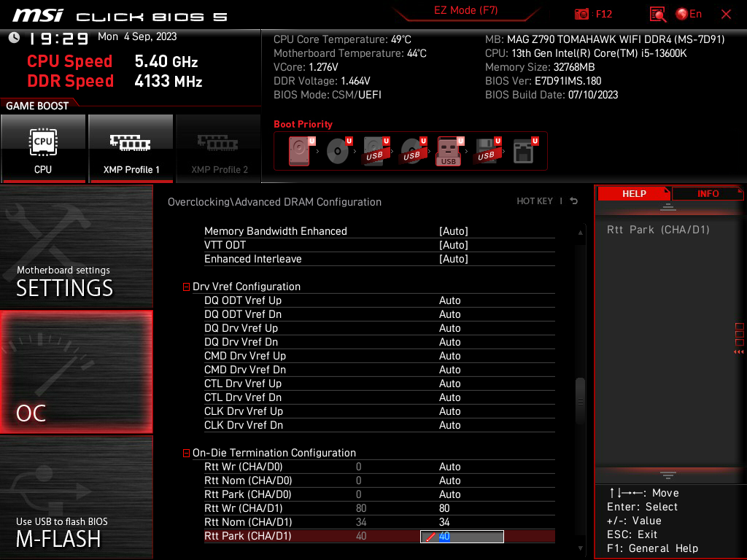The width and height of the screenshot is (747, 560).
Task: Select the USB CD/DVD boot device icon
Action: [413, 151]
